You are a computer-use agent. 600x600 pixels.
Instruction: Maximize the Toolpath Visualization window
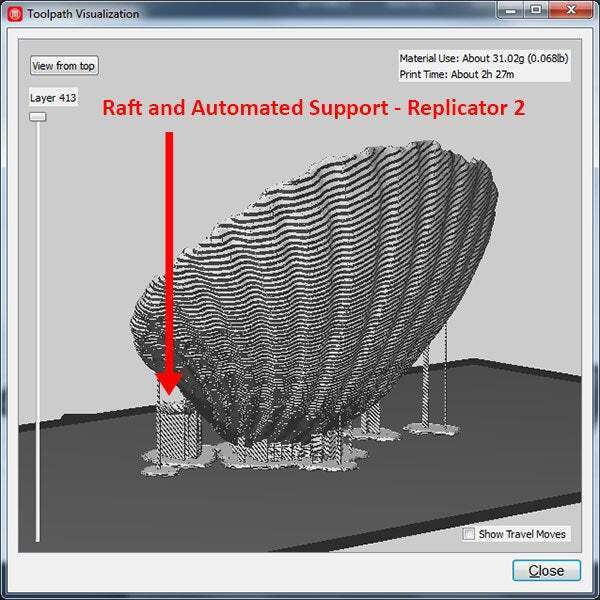tap(536, 10)
